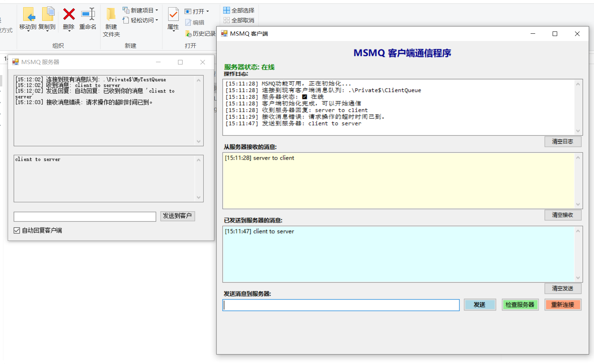Minimize the MSMQ client window
This screenshot has height=364, width=594.
click(x=533, y=34)
